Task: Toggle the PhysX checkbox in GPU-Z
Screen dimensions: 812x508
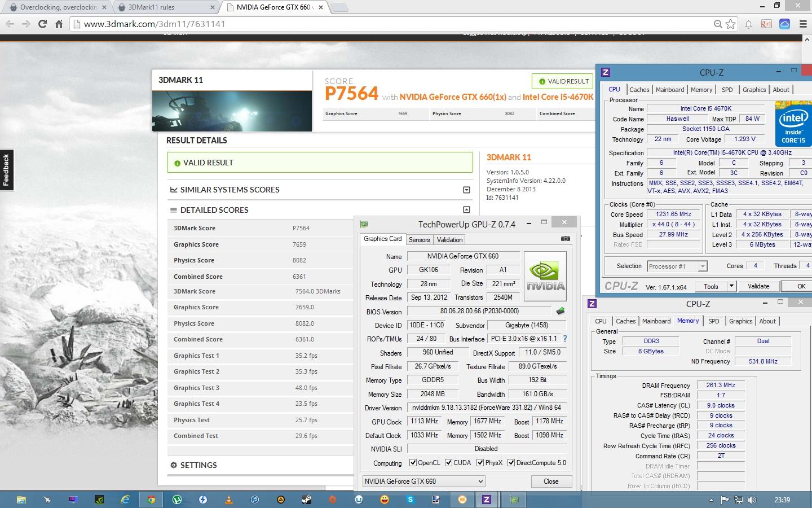Action: pos(480,463)
